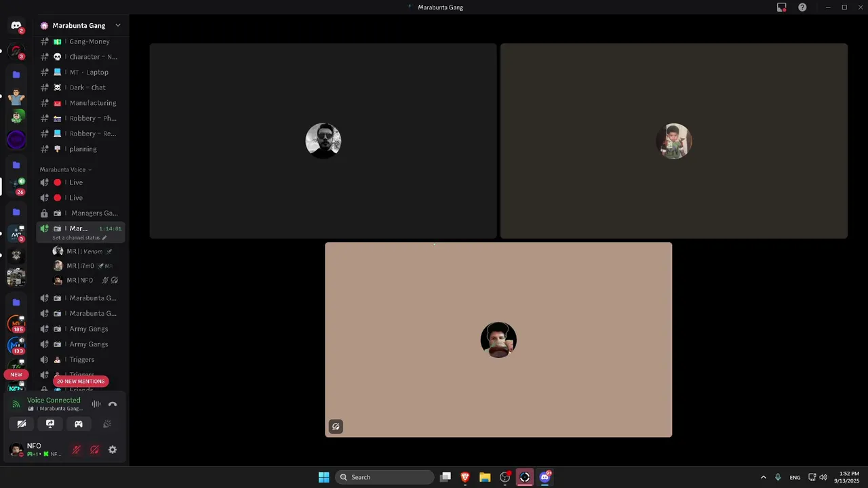Edit channel status pencil icon
This screenshot has height=488, width=868.
(x=104, y=238)
